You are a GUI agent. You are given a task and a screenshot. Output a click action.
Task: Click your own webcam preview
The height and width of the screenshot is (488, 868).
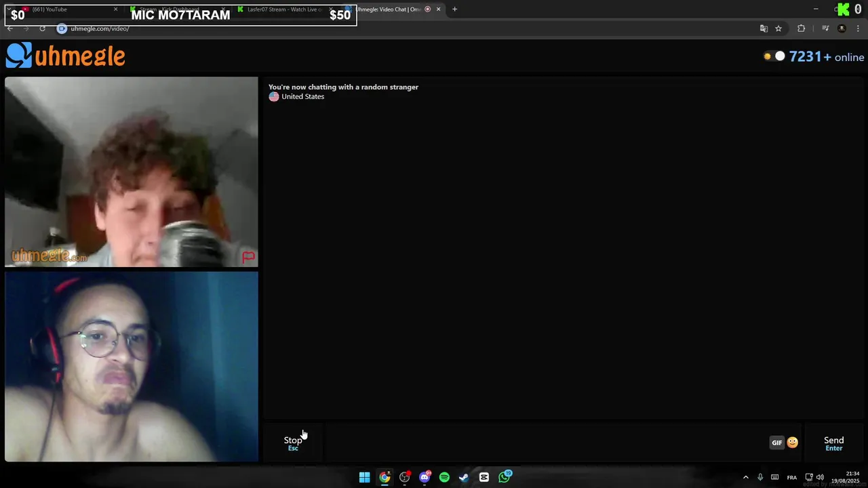pyautogui.click(x=132, y=367)
